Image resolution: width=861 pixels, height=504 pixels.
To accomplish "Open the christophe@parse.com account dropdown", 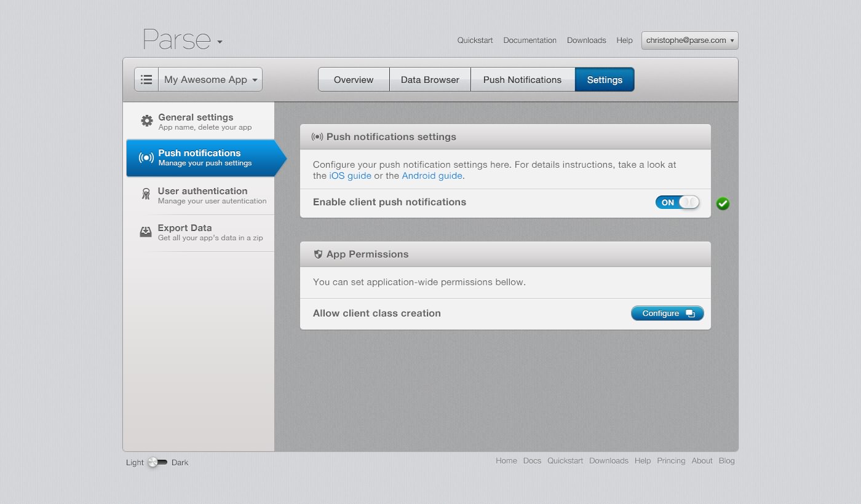I will coord(689,40).
